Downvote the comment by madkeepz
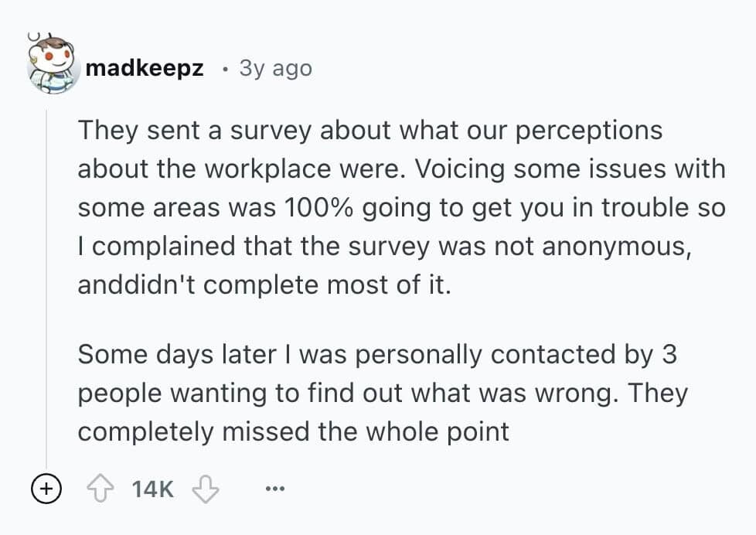The image size is (756, 535). coord(206,489)
